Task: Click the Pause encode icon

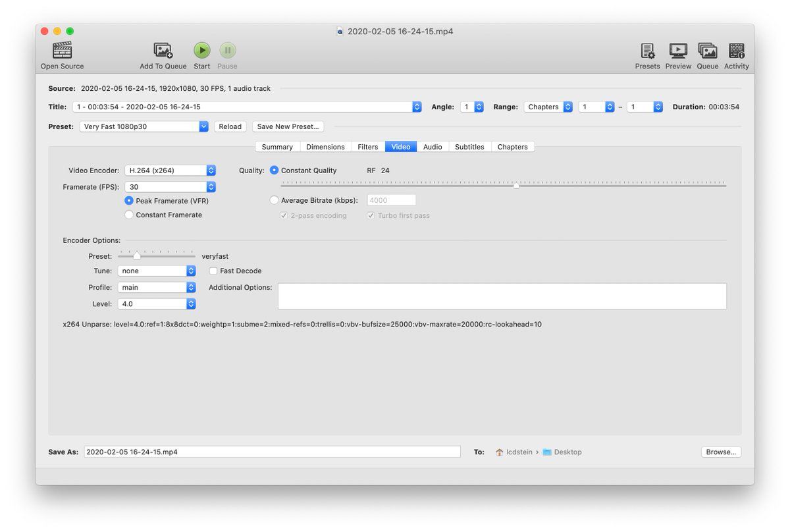Action: point(227,51)
